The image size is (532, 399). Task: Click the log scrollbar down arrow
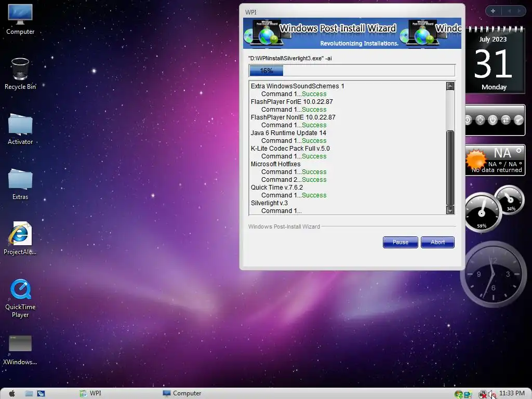450,210
